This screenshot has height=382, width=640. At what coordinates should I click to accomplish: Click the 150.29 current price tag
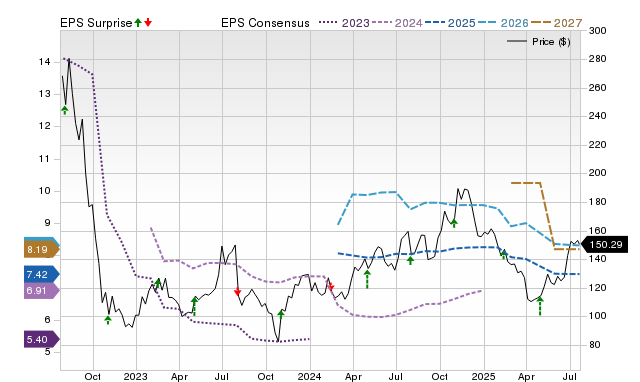(x=604, y=245)
